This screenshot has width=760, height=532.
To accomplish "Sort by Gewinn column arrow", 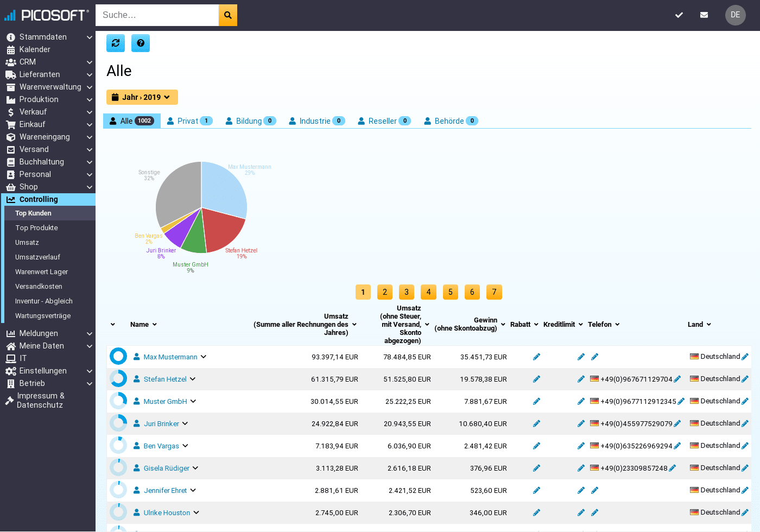I will tap(503, 324).
